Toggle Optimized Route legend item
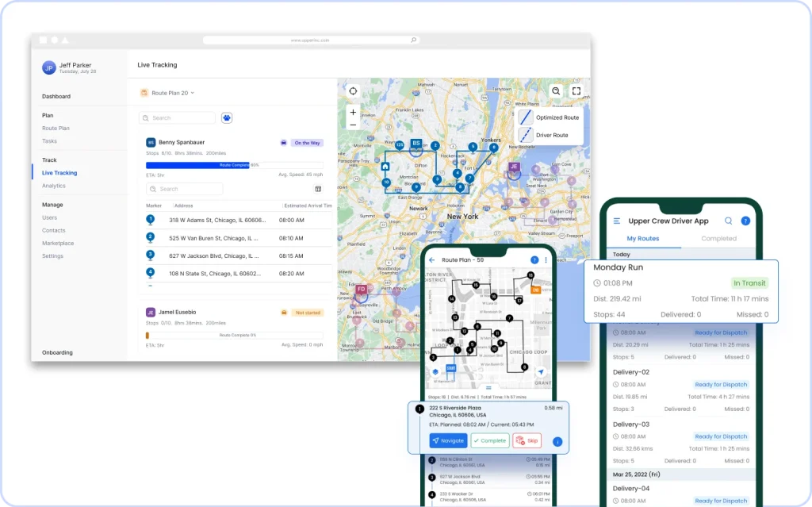This screenshot has height=507, width=812. pos(550,117)
